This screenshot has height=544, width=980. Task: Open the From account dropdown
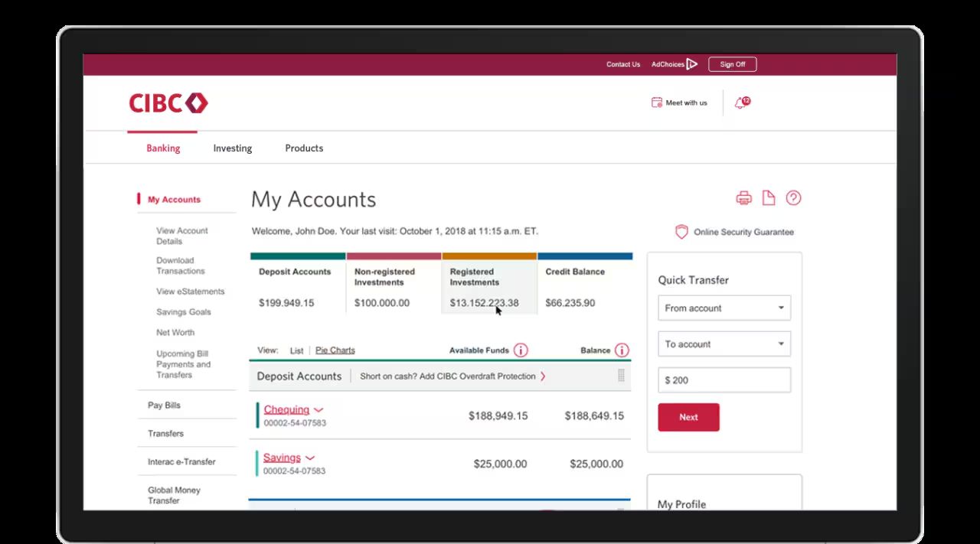724,308
